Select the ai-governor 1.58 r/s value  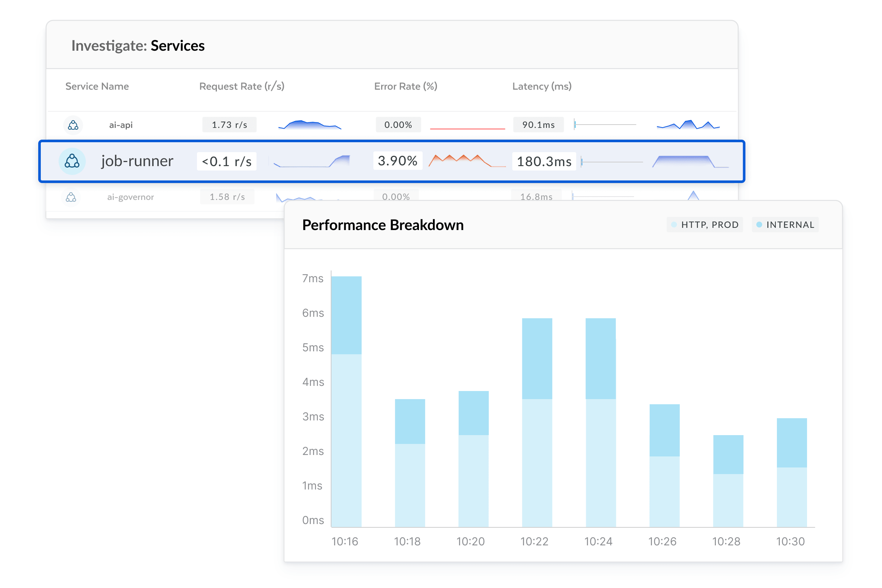click(227, 197)
